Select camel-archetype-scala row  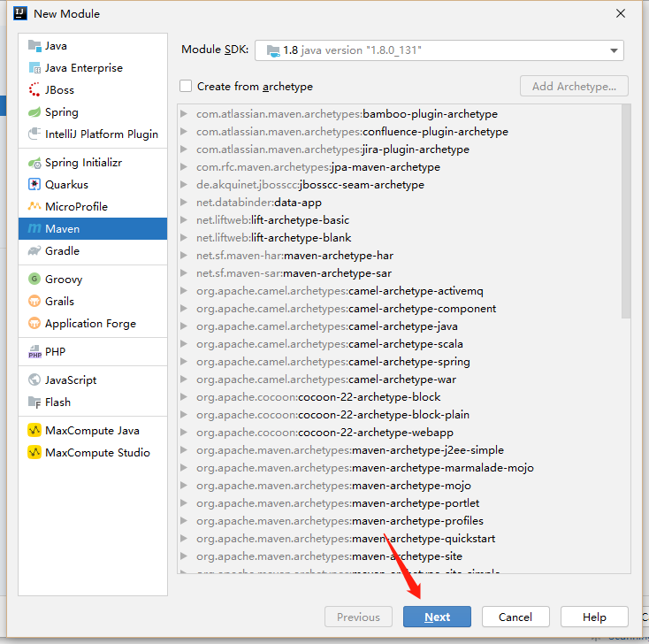[400, 344]
